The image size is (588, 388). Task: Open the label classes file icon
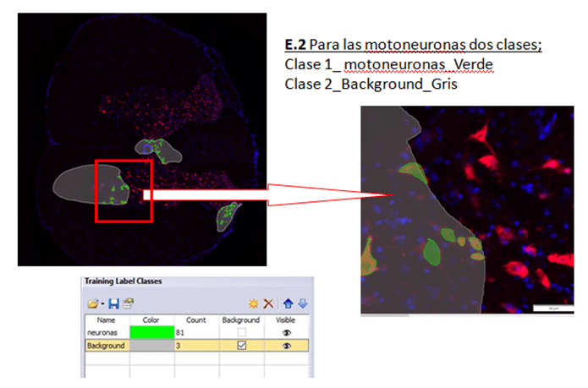[x=92, y=303]
